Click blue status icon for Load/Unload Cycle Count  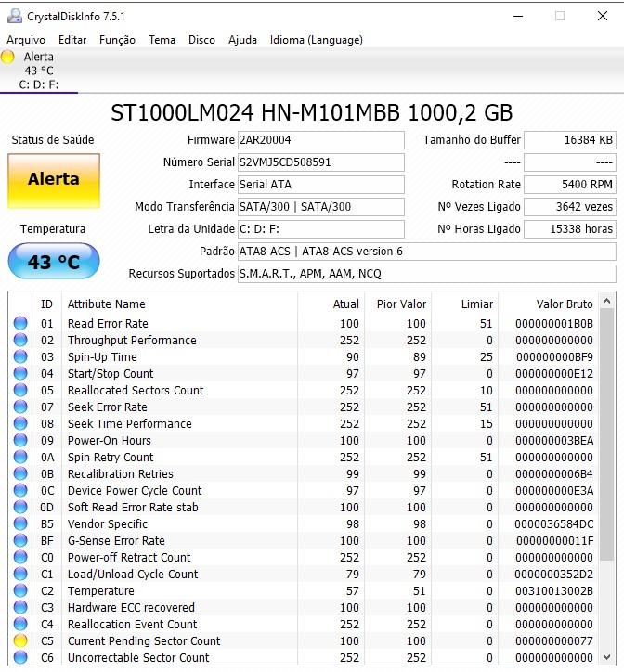click(20, 575)
